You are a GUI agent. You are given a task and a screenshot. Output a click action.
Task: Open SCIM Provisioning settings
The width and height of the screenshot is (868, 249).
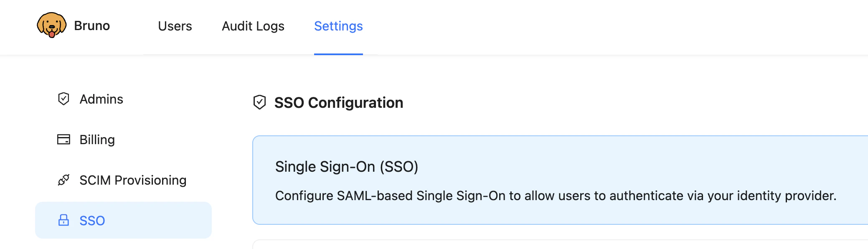coord(133,180)
